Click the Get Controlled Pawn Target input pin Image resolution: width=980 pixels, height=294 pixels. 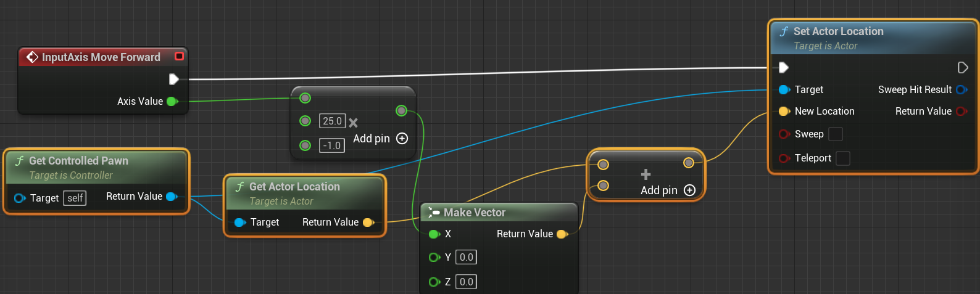[x=19, y=198]
